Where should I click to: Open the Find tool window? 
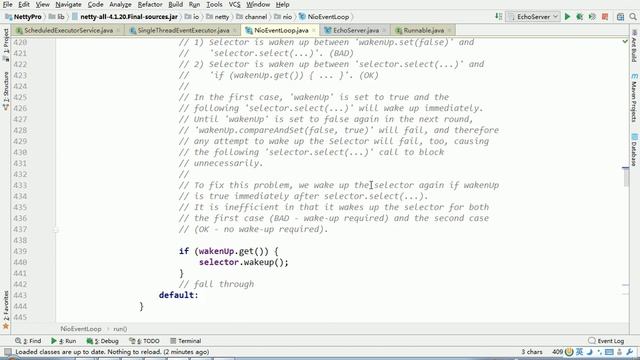[x=28, y=341]
